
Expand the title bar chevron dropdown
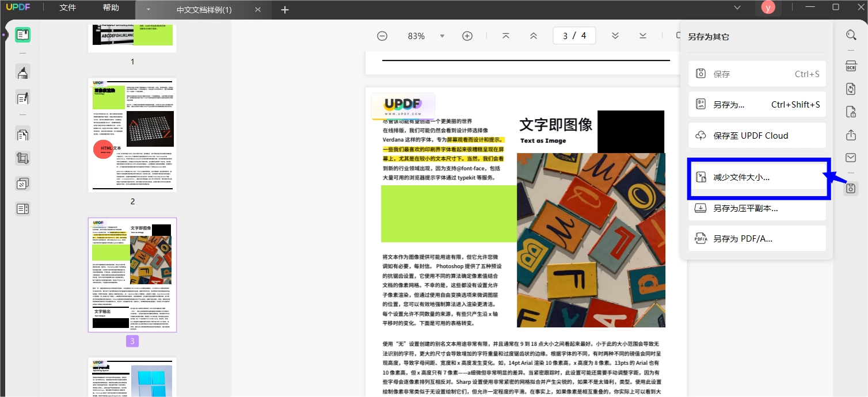click(x=737, y=7)
